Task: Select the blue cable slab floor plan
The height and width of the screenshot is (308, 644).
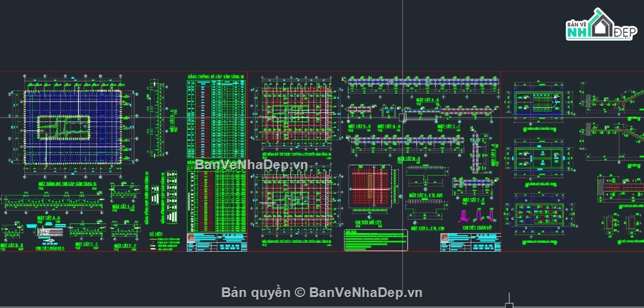Action: tap(73, 127)
